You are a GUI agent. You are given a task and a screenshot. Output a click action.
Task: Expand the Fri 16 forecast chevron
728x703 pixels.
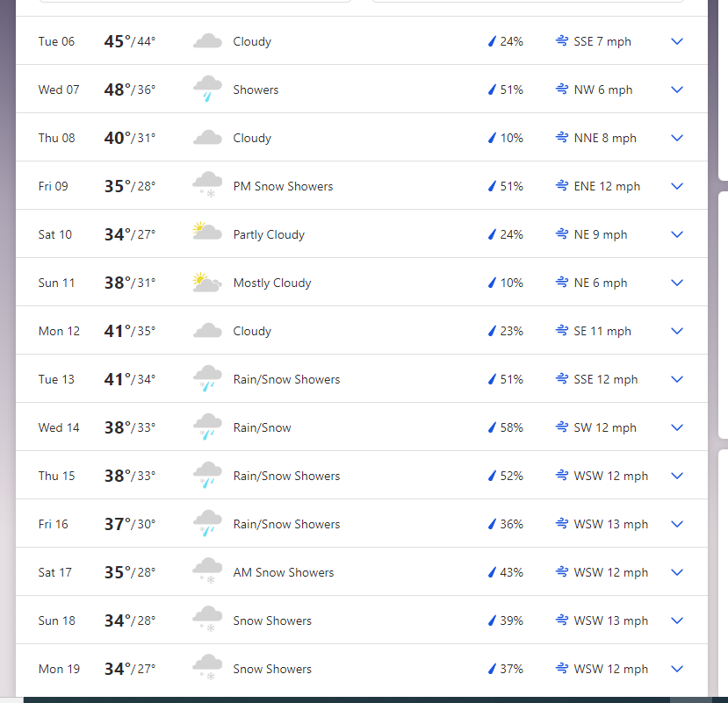pyautogui.click(x=677, y=524)
